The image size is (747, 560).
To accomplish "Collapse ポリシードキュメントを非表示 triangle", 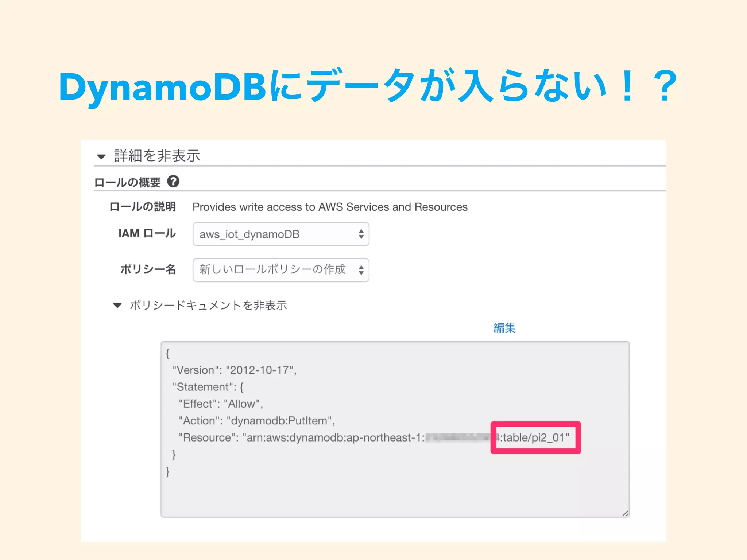I will [117, 306].
